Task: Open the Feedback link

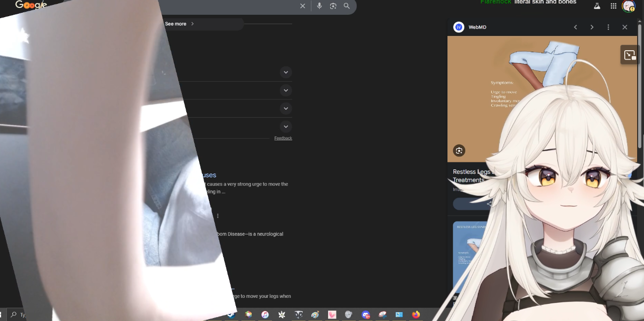Action: click(283, 138)
